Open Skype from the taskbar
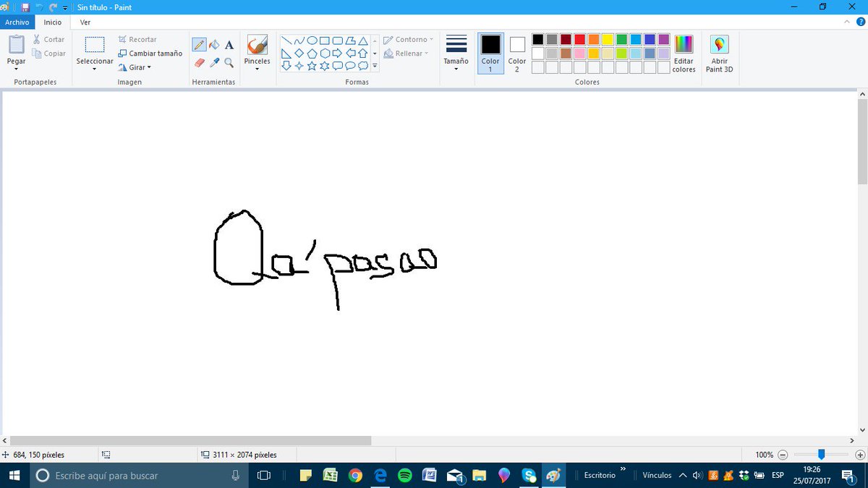 pyautogui.click(x=529, y=475)
